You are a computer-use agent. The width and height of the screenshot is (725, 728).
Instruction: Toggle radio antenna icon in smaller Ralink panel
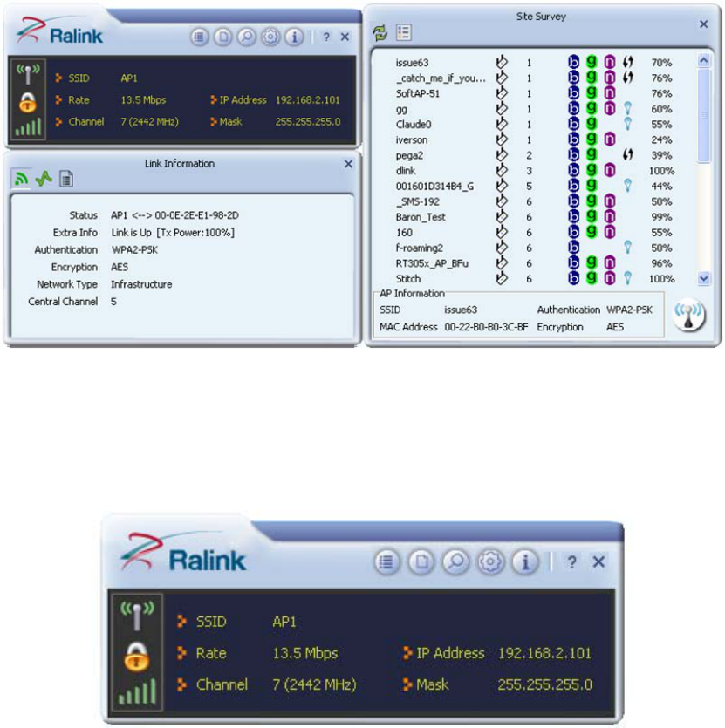tap(28, 74)
